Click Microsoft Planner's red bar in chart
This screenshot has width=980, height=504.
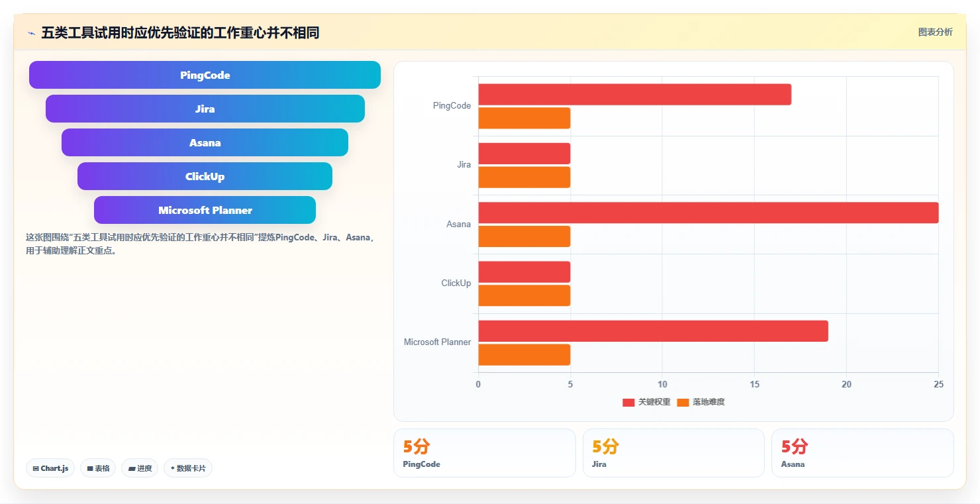653,331
